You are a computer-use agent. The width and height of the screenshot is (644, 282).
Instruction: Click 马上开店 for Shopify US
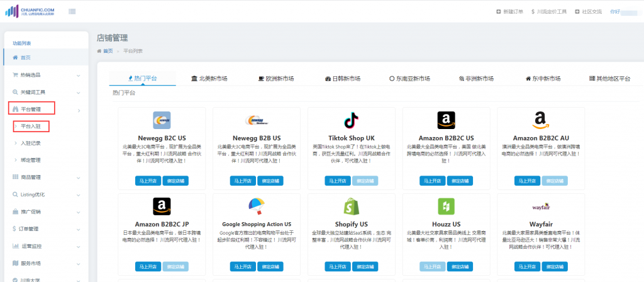point(338,266)
